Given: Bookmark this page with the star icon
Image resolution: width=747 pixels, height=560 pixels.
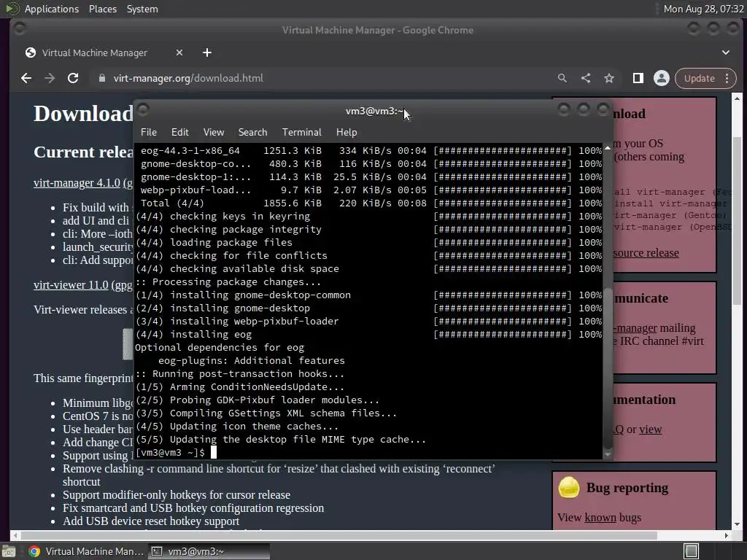Looking at the screenshot, I should pos(609,78).
